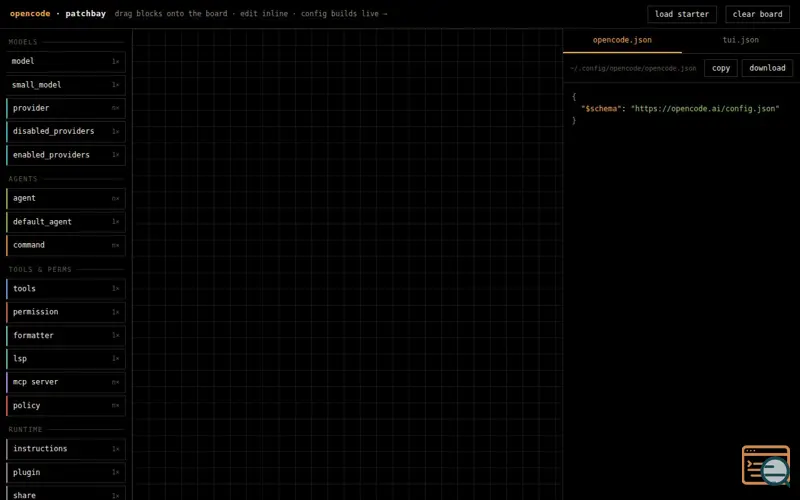Click the load starter button

click(x=682, y=14)
